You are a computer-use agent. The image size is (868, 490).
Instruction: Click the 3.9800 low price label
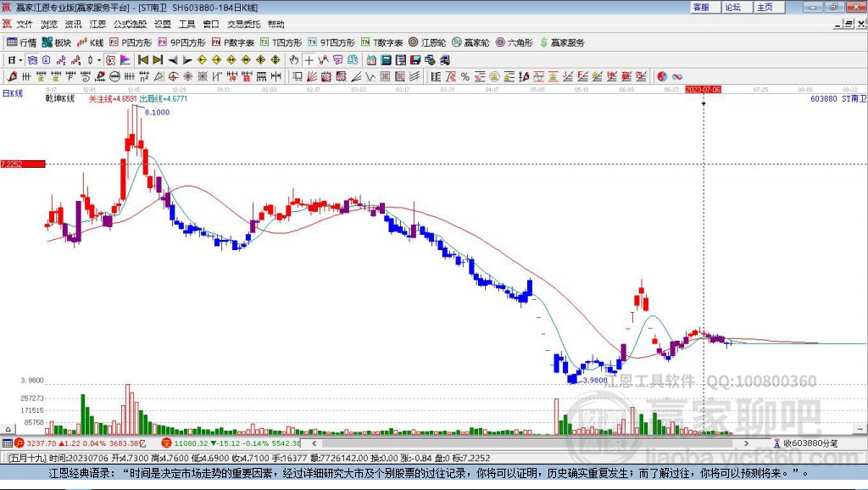tap(595, 381)
